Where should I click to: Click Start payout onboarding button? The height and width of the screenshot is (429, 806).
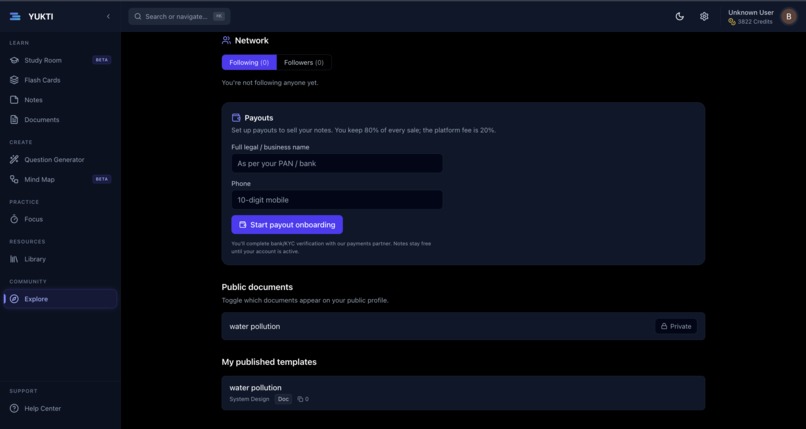coord(287,225)
